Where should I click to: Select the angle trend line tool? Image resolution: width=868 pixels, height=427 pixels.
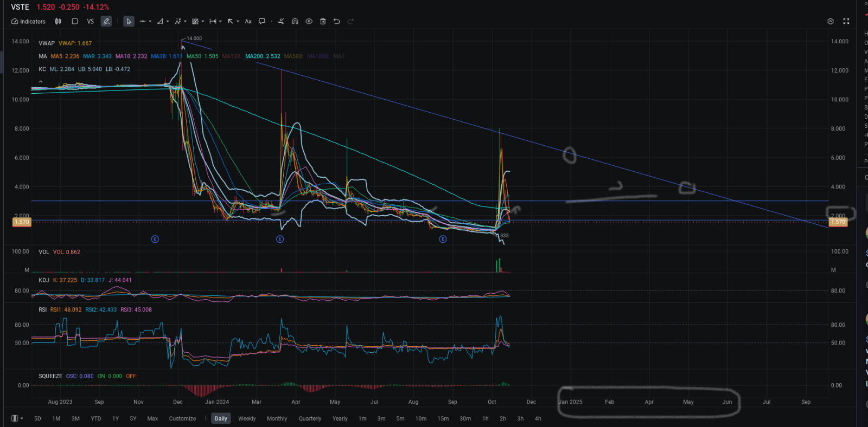tap(160, 22)
